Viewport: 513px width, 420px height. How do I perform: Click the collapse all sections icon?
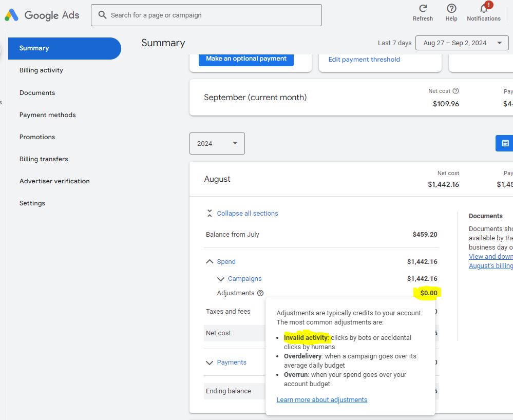210,213
